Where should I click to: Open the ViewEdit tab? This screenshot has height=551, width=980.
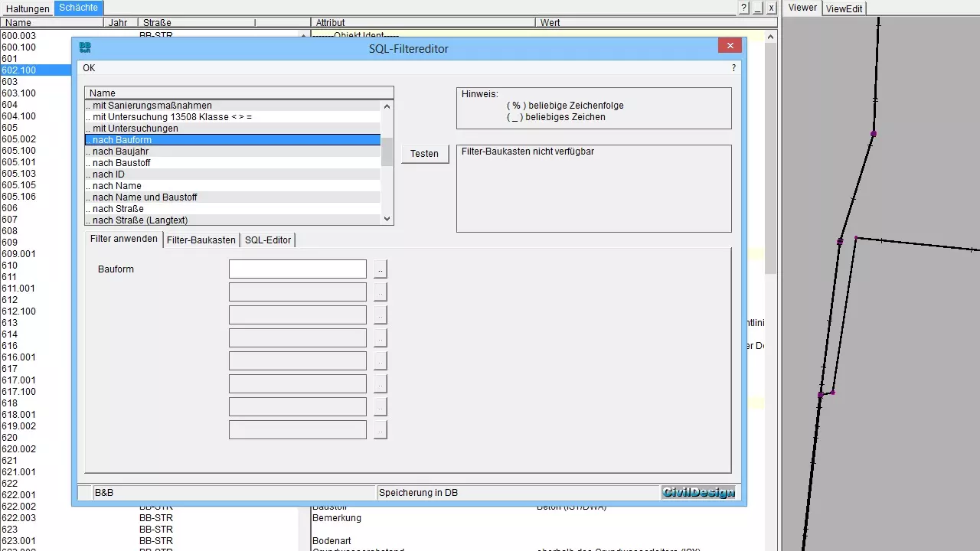click(844, 8)
